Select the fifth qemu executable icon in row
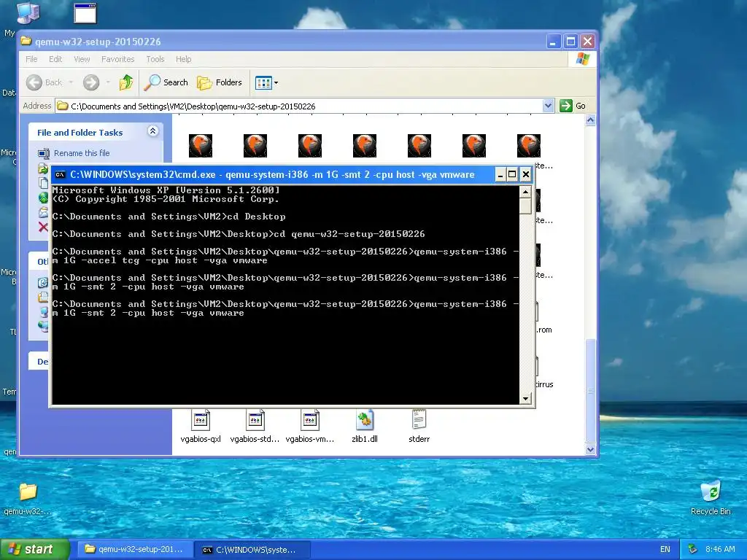The height and width of the screenshot is (560, 747). pyautogui.click(x=419, y=146)
